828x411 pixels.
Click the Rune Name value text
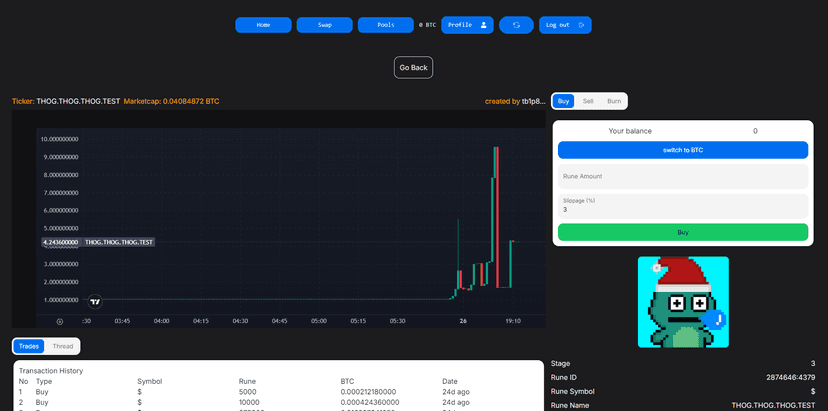(773, 406)
